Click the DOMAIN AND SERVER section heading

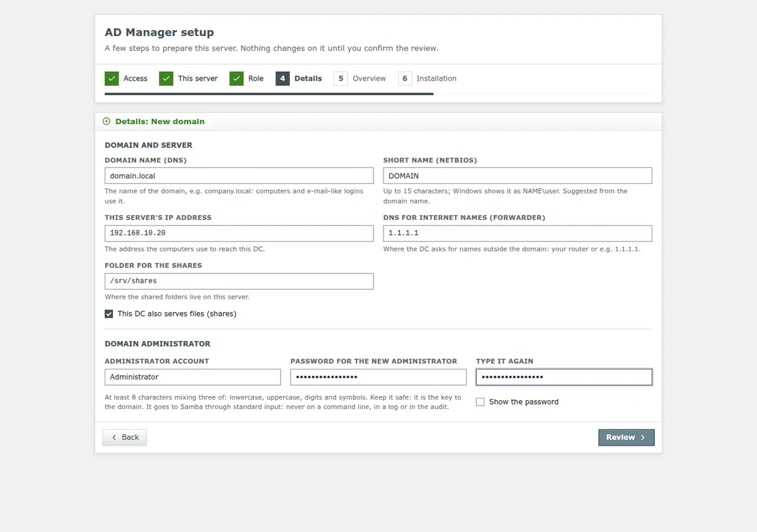tap(149, 145)
